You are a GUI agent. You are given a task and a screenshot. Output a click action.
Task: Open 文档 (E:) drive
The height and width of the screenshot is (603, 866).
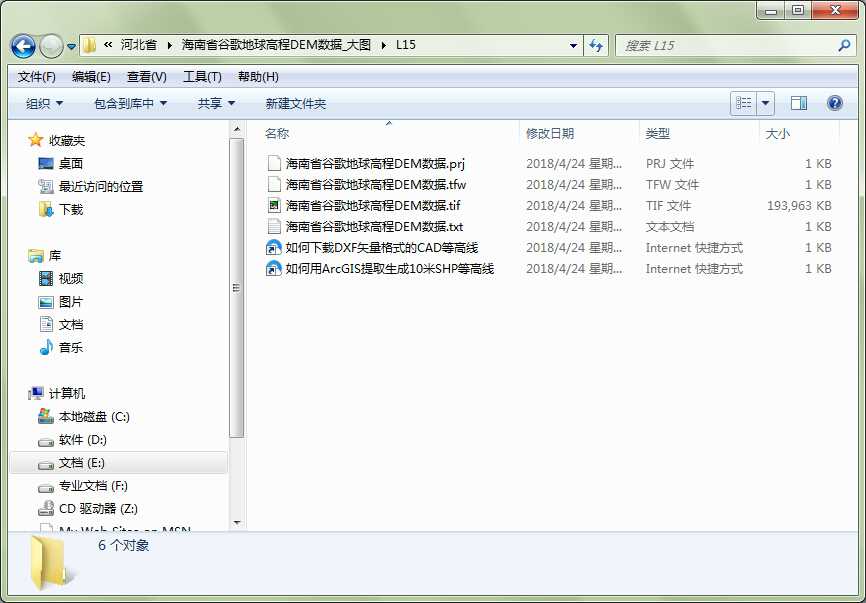[82, 463]
